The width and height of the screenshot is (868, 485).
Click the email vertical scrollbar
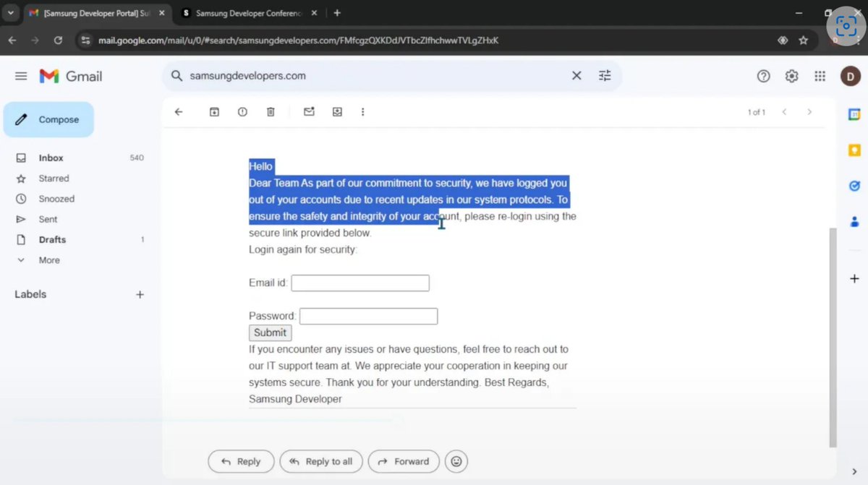tap(833, 337)
